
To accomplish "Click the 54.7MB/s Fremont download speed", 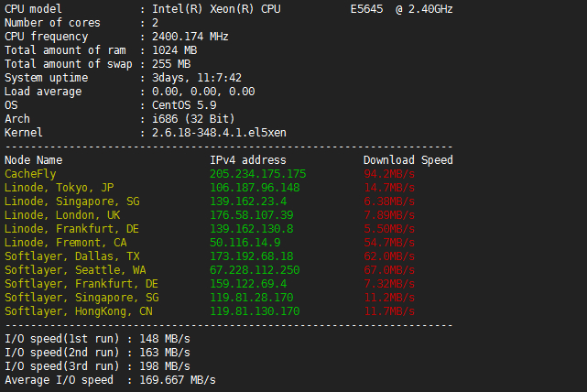I will (x=389, y=243).
